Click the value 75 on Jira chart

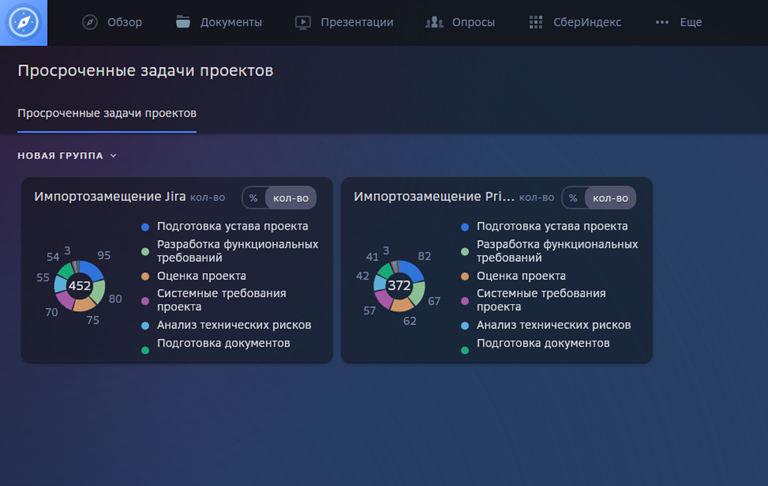tap(93, 320)
